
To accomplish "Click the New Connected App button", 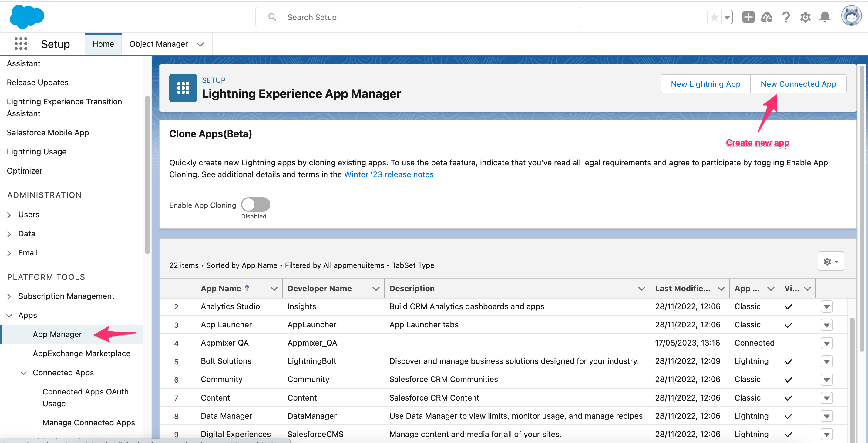I will click(798, 84).
